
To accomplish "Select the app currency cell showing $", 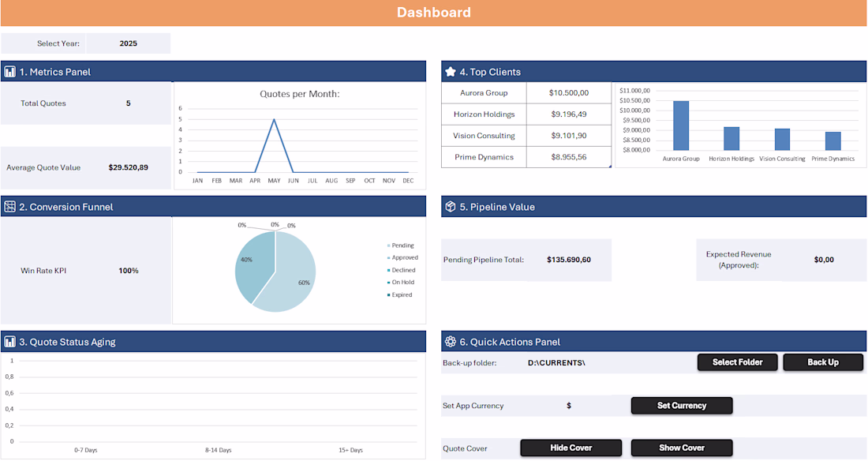I will 568,406.
